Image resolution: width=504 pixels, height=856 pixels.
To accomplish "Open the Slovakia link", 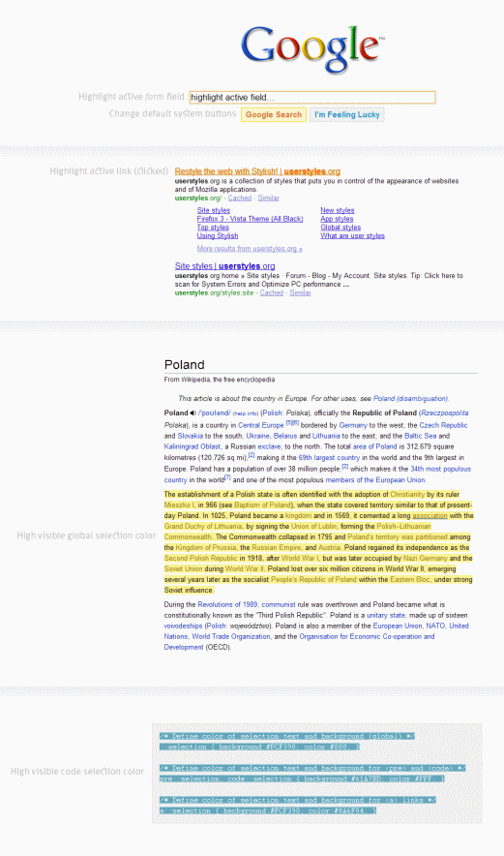I will [x=191, y=436].
